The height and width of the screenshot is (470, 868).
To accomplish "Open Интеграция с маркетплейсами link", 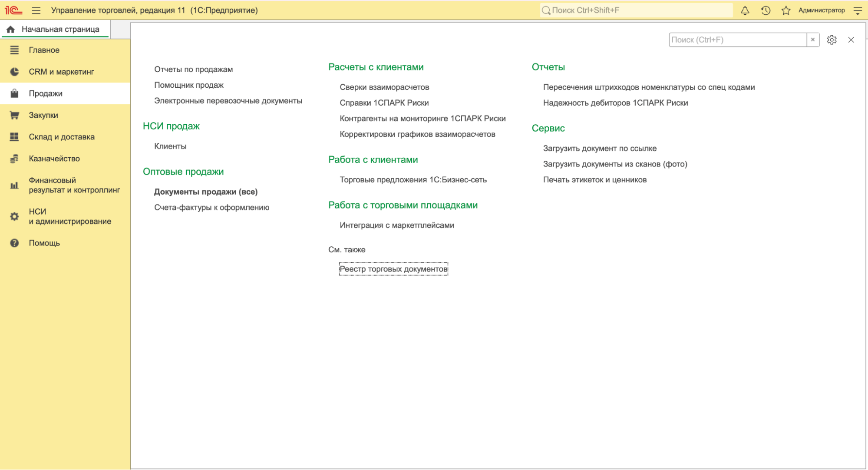I will [397, 225].
